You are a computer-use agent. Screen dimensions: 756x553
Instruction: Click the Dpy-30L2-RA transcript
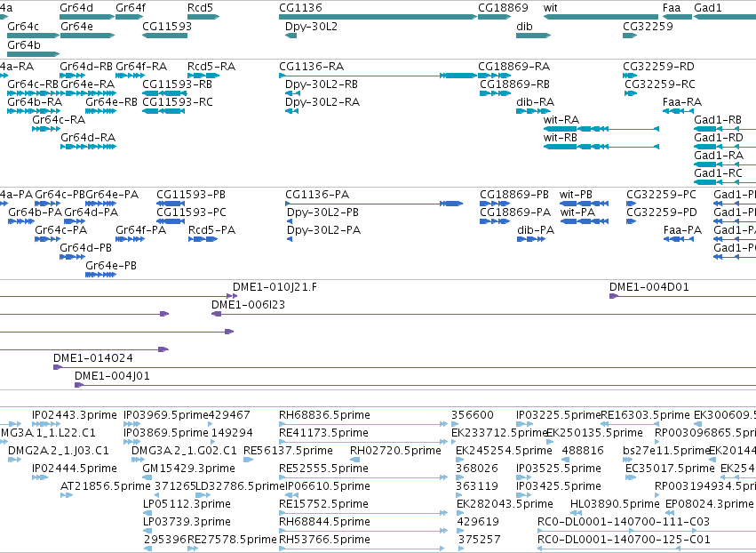point(291,111)
